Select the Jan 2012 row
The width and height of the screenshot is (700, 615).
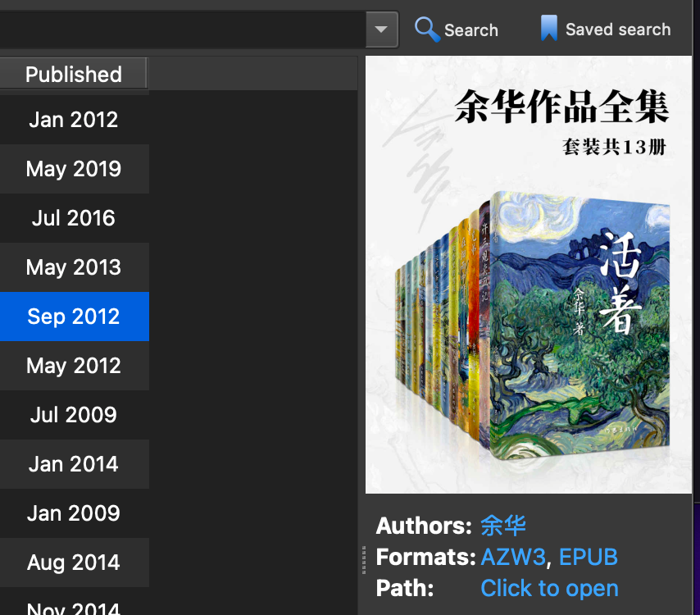click(x=74, y=120)
